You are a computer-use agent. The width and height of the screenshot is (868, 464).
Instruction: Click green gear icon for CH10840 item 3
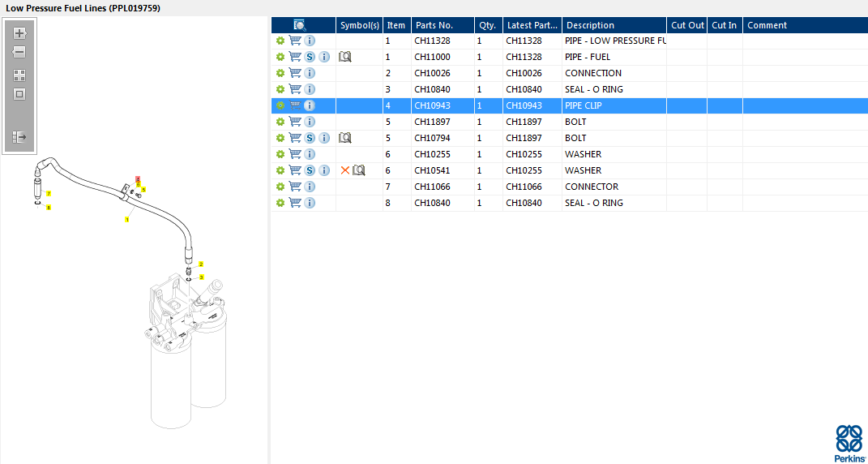tap(280, 89)
